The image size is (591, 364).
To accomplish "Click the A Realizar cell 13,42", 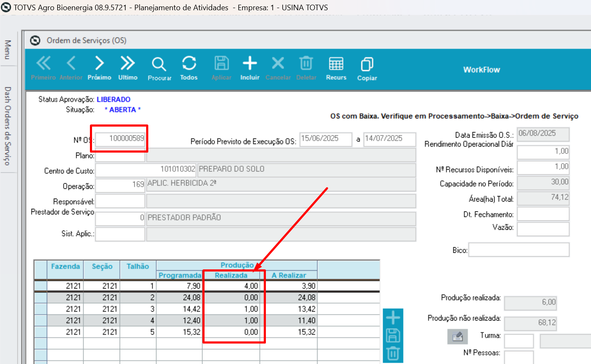I will 288,309.
